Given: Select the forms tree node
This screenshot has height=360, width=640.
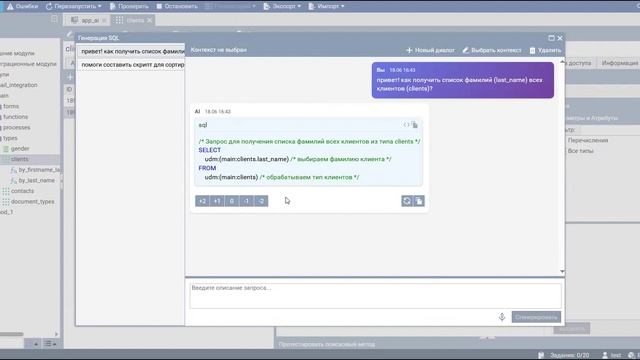Looking at the screenshot, I should (11, 106).
